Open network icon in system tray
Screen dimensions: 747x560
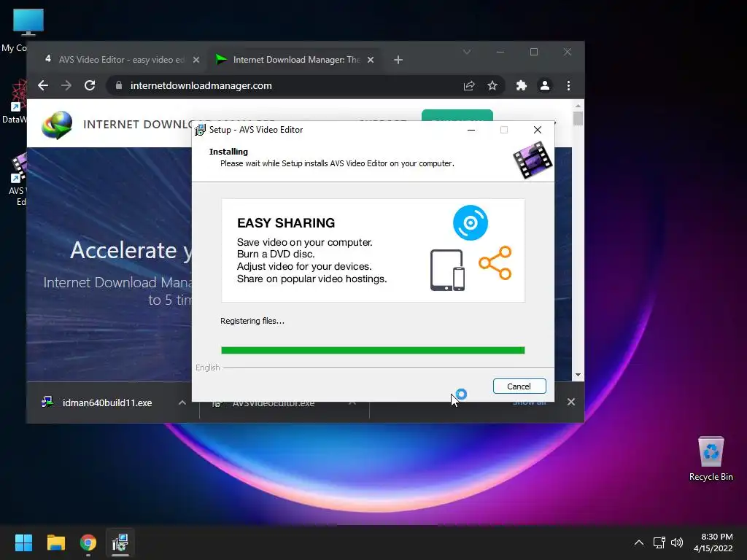click(x=659, y=542)
